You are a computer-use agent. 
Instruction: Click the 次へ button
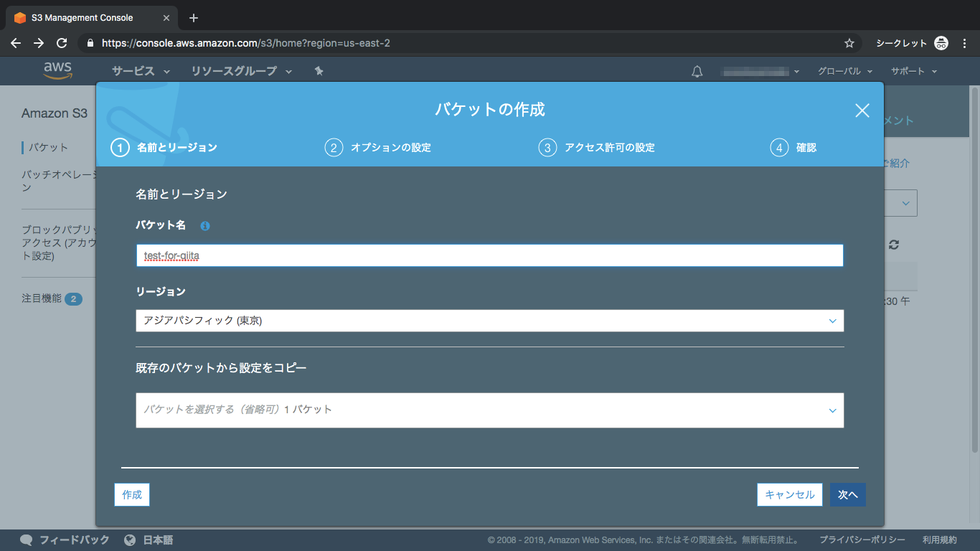tap(848, 495)
